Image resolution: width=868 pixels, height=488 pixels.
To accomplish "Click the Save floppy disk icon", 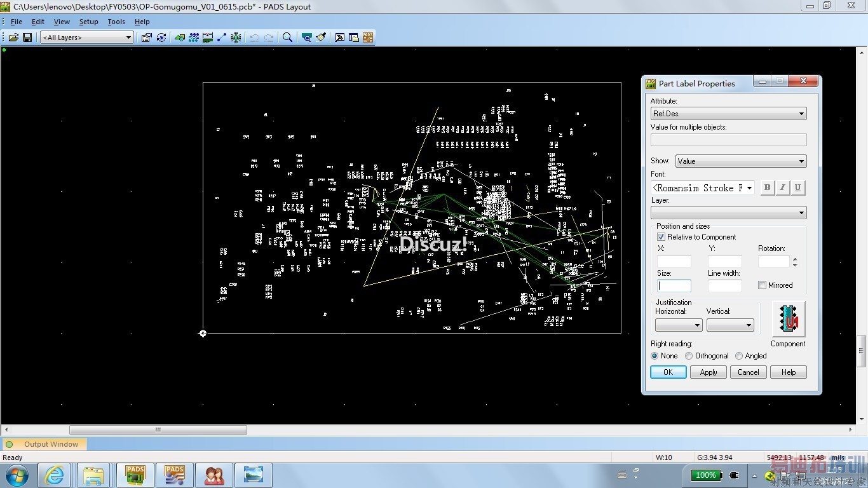I will [27, 37].
